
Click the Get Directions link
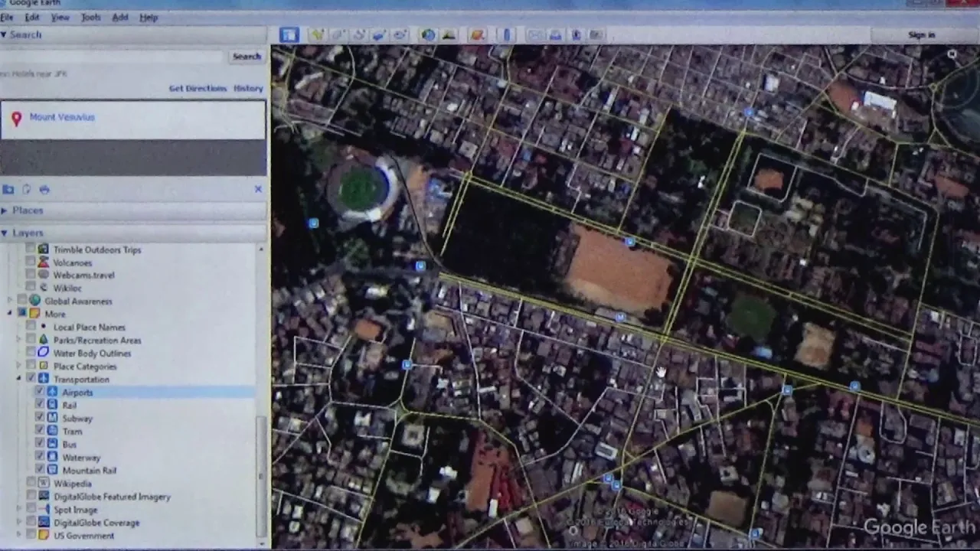tap(198, 89)
